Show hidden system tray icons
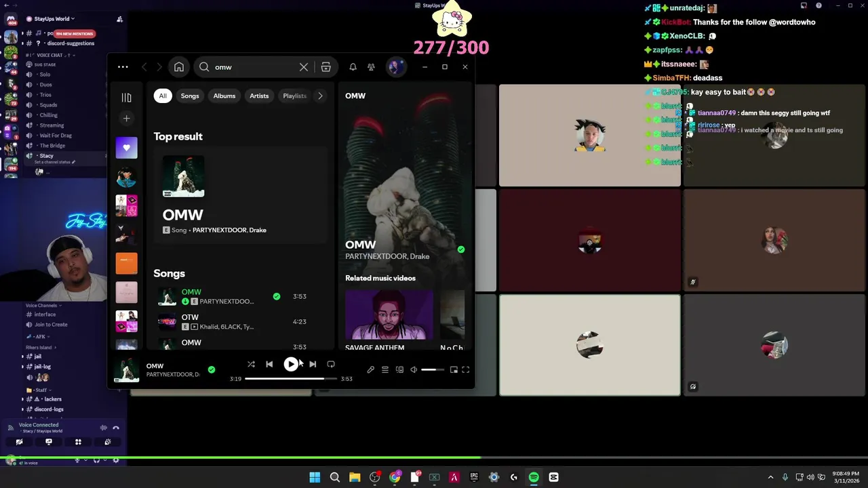 770,477
